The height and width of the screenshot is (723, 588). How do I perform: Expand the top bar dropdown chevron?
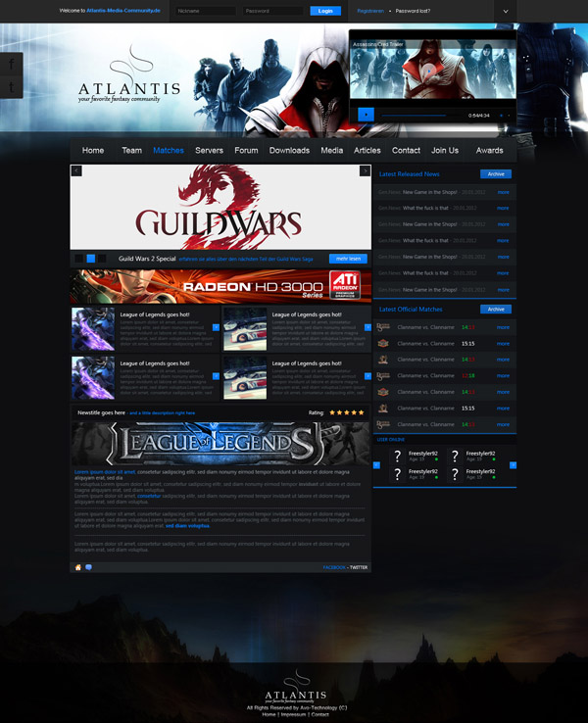point(506,11)
